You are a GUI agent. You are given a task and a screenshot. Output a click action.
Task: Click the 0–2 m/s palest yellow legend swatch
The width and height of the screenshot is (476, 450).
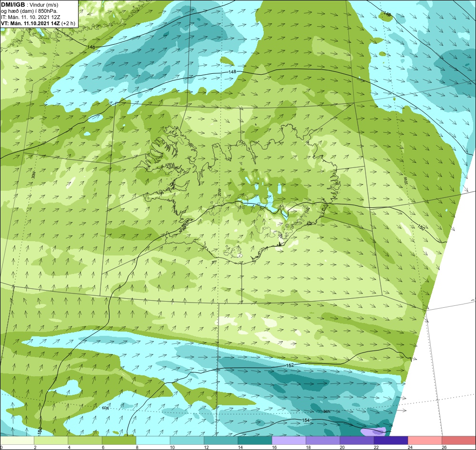pos(17,440)
